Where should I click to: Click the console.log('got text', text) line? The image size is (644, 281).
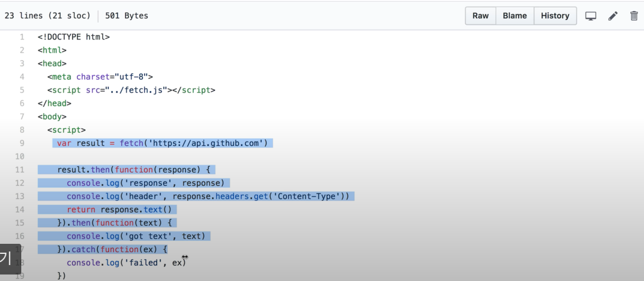pos(136,236)
